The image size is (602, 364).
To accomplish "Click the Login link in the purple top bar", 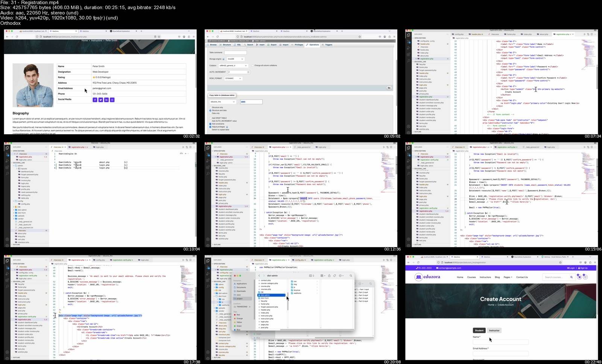I will click(571, 268).
